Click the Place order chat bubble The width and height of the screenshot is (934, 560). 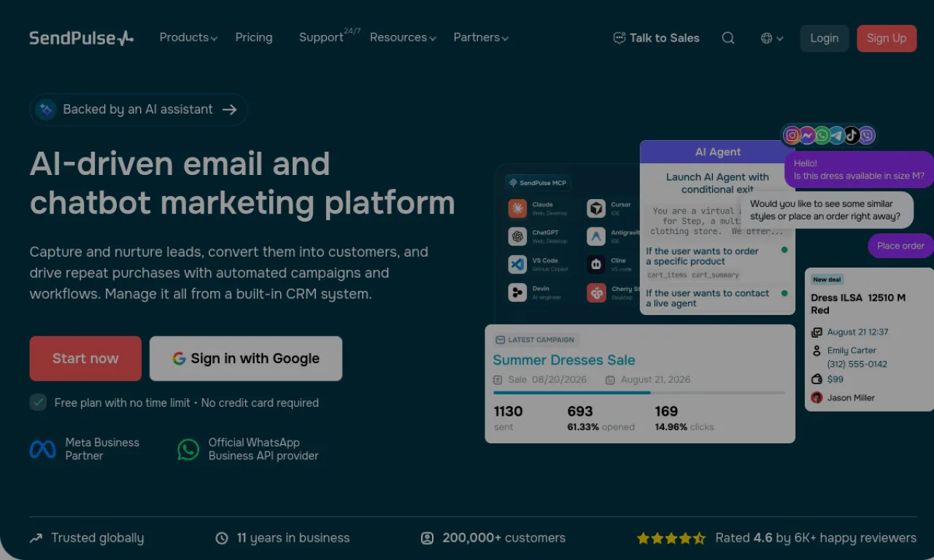(x=900, y=246)
